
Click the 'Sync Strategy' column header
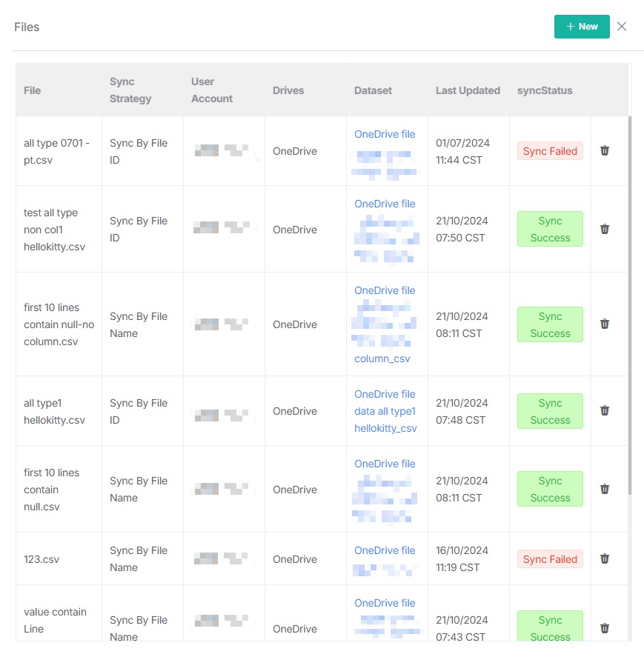coord(130,90)
